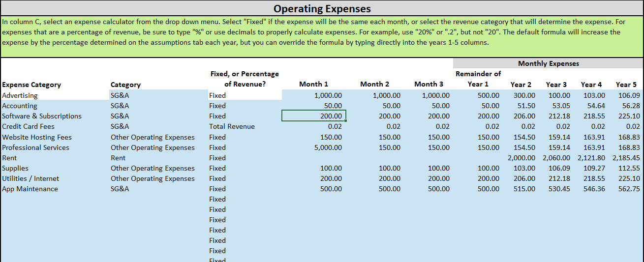Click the Year 3 column header
This screenshot has height=262, width=644.
pyautogui.click(x=556, y=85)
